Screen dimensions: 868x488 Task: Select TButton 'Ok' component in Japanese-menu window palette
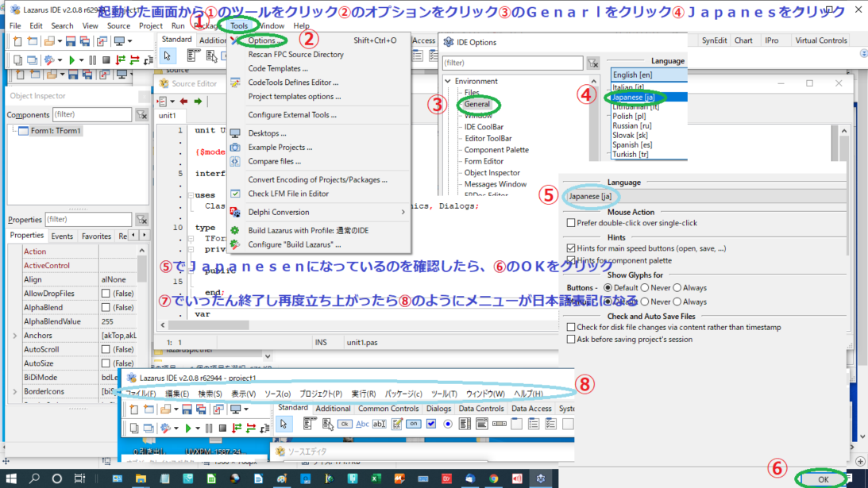coord(345,425)
